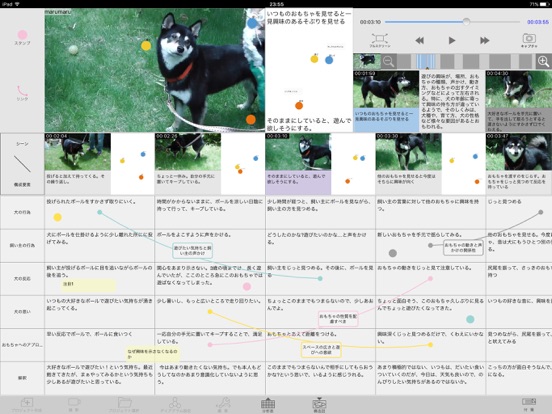
Task: Select the pink Link arrow tool
Action: [x=22, y=92]
